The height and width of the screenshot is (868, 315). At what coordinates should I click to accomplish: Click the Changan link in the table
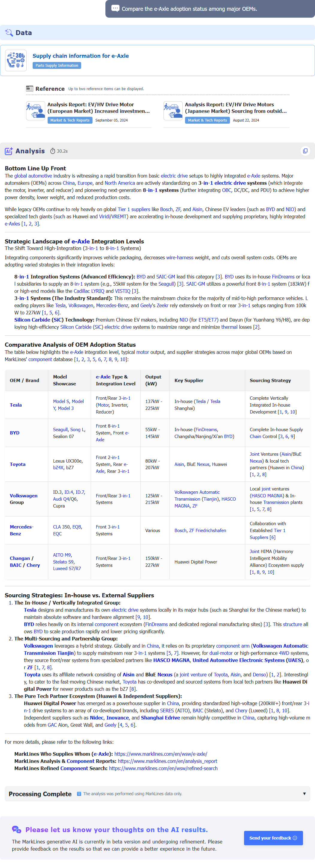pos(20,558)
